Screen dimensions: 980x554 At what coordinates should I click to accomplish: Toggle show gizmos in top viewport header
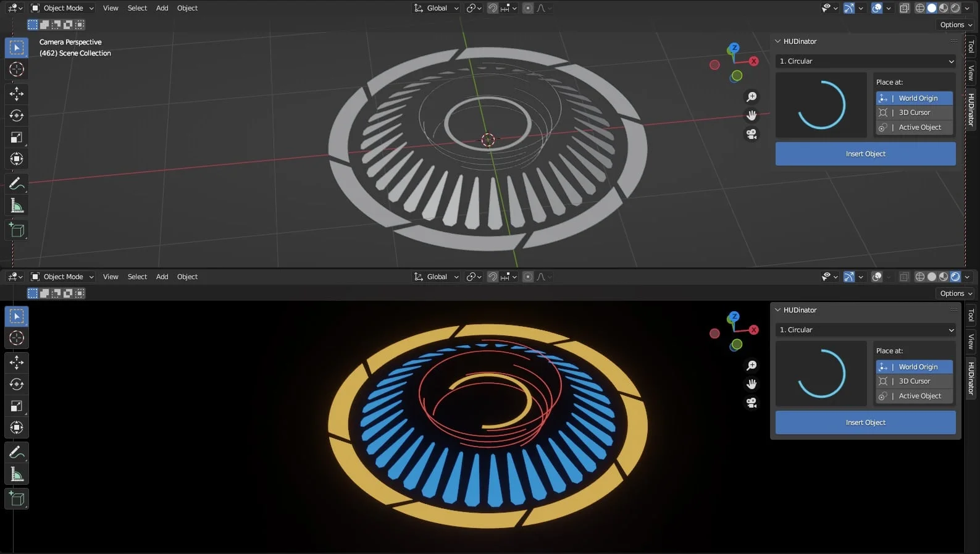[849, 8]
